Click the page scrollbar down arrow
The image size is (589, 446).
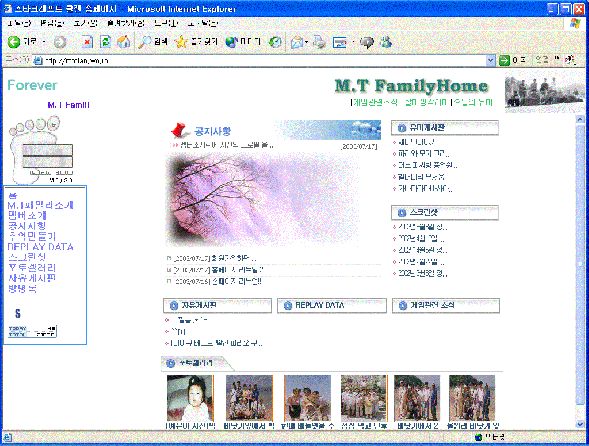tap(580, 424)
